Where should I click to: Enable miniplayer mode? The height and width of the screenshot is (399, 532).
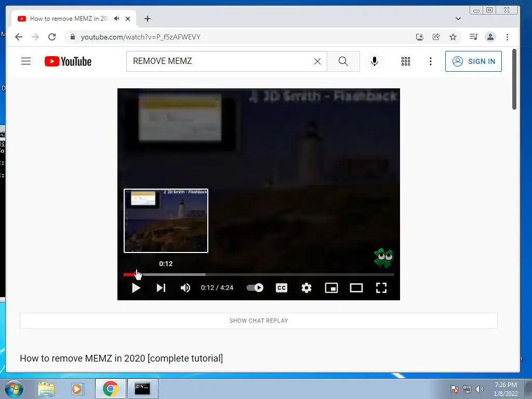click(331, 288)
